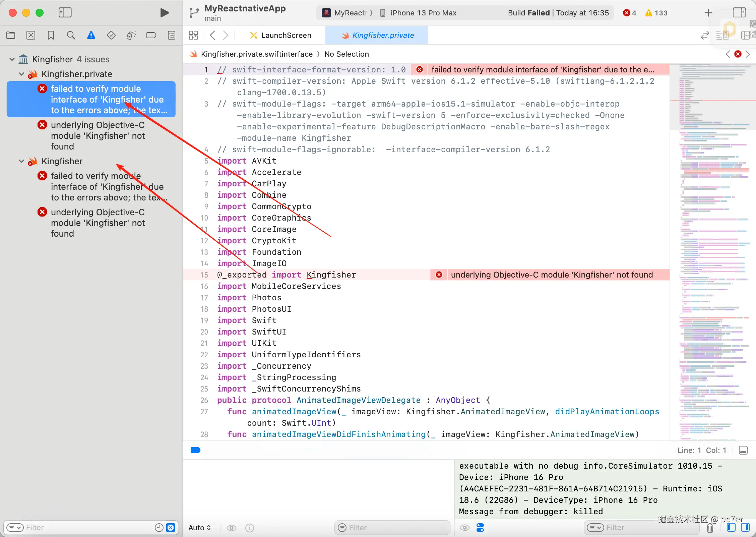Collapse the Kingfisher.private issue group

click(x=21, y=74)
